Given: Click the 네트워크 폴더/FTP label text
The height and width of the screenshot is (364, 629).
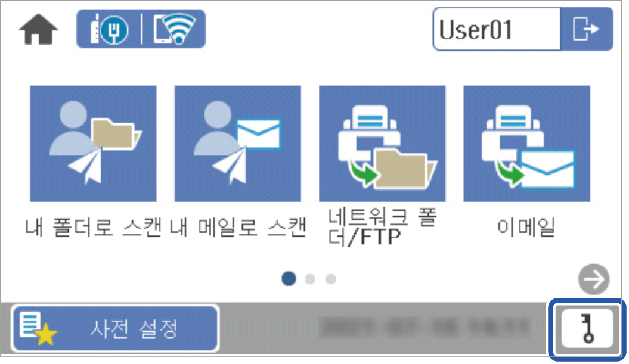Looking at the screenshot, I should (x=382, y=227).
